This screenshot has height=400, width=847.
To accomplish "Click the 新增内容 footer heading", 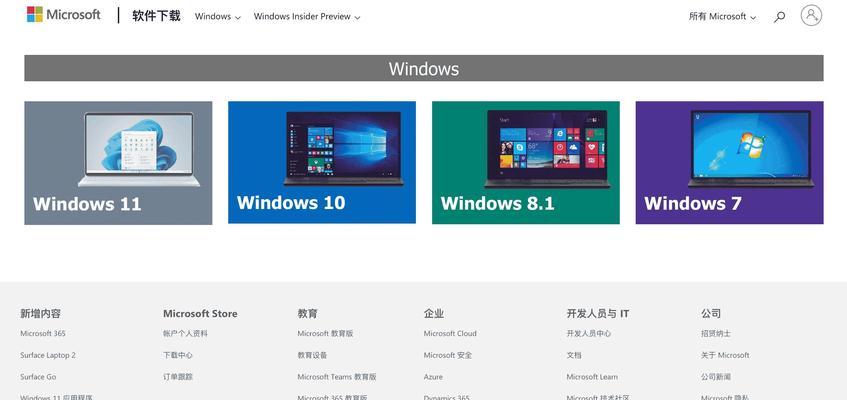I will click(41, 314).
